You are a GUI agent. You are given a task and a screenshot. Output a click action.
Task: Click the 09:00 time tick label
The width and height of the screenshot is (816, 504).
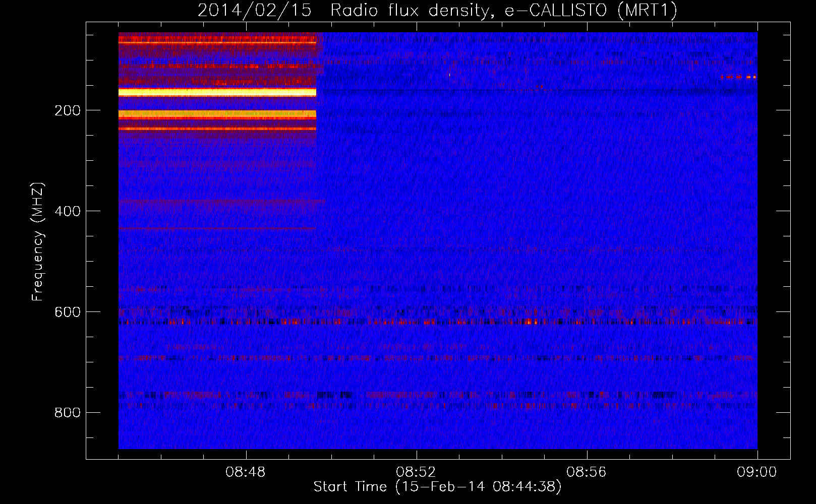pos(757,472)
